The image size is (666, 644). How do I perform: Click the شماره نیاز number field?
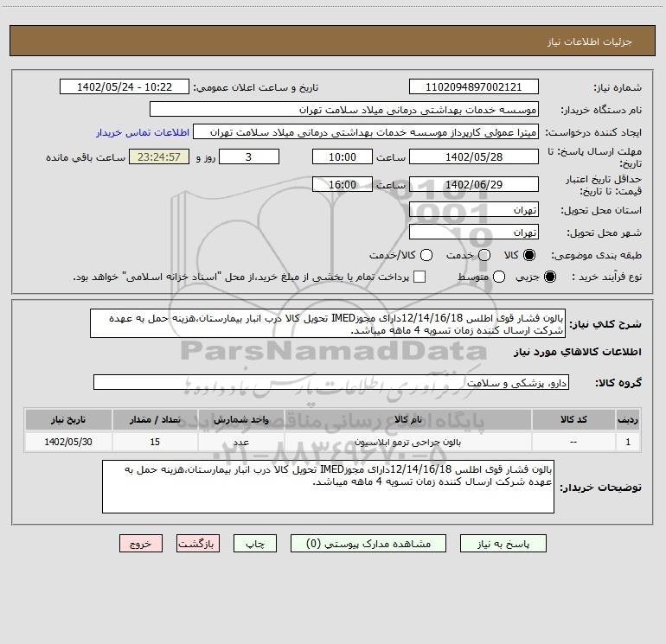473,87
